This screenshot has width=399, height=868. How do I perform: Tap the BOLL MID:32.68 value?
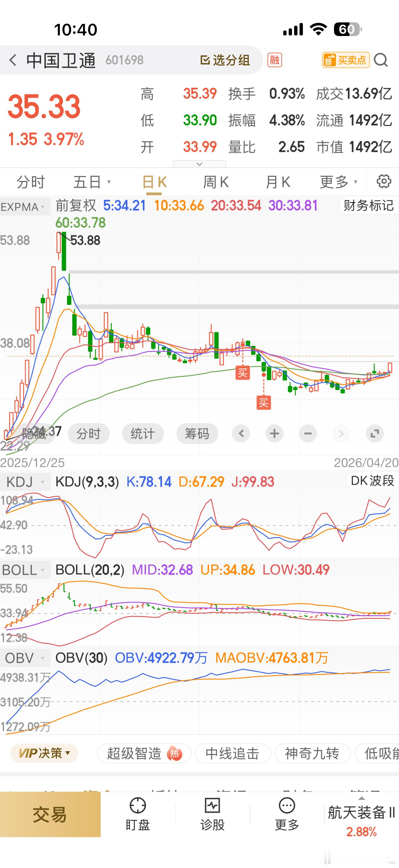(x=162, y=570)
